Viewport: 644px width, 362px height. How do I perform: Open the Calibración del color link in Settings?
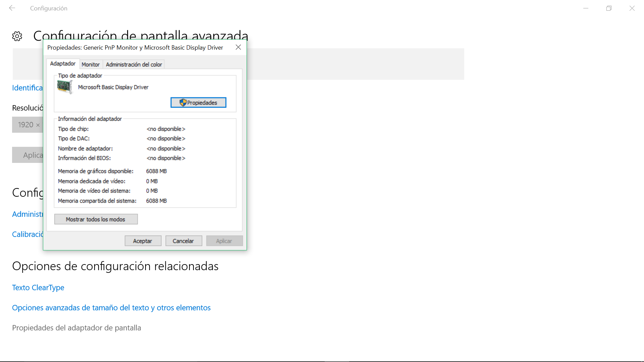[x=28, y=234]
